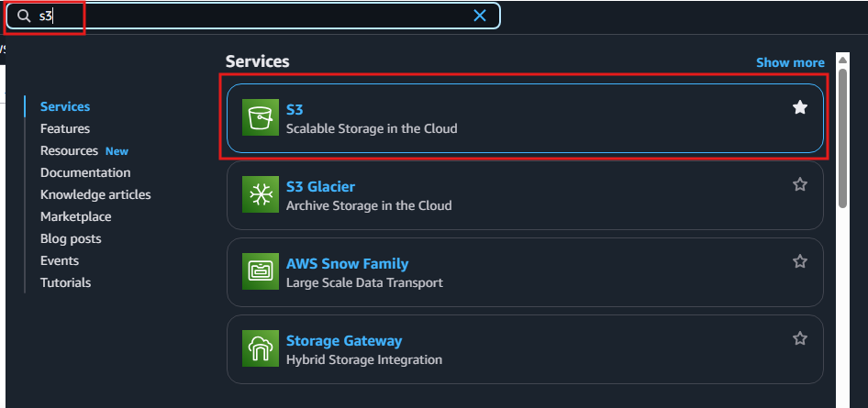Select the Events category
Screen dimensions: 868x408
[60, 260]
